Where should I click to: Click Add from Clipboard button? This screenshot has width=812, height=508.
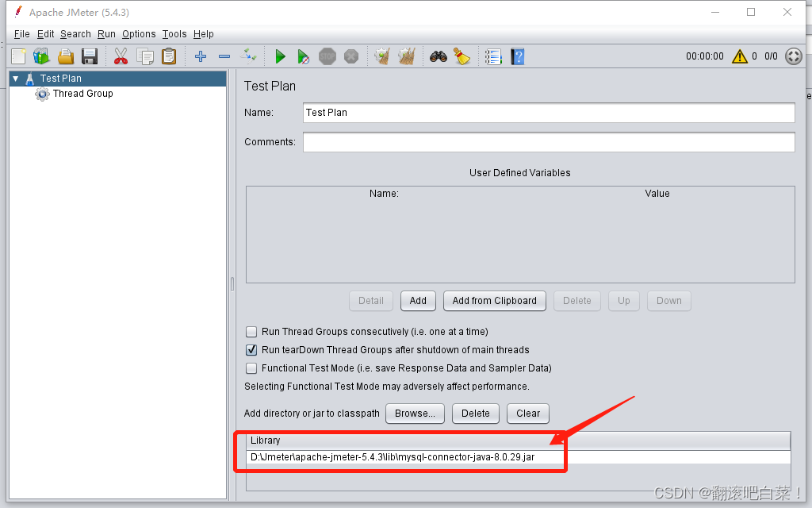(x=495, y=301)
